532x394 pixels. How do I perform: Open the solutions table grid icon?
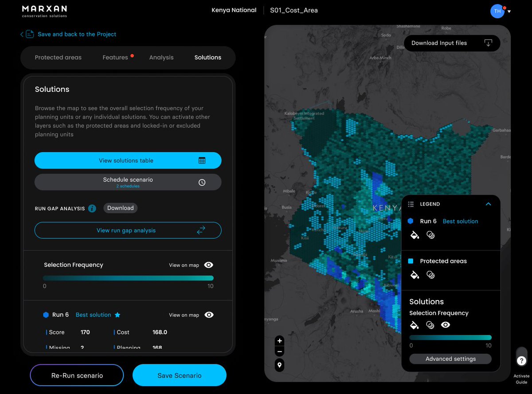[x=202, y=160]
